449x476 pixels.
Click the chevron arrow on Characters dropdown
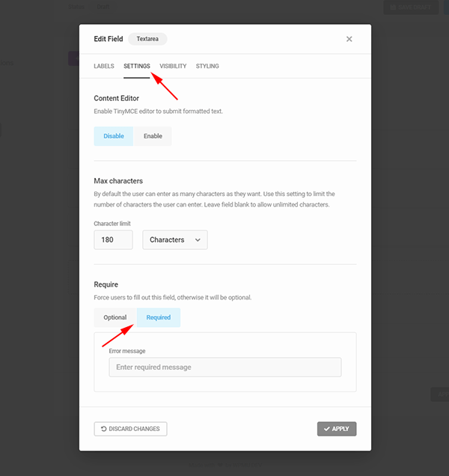click(x=198, y=240)
